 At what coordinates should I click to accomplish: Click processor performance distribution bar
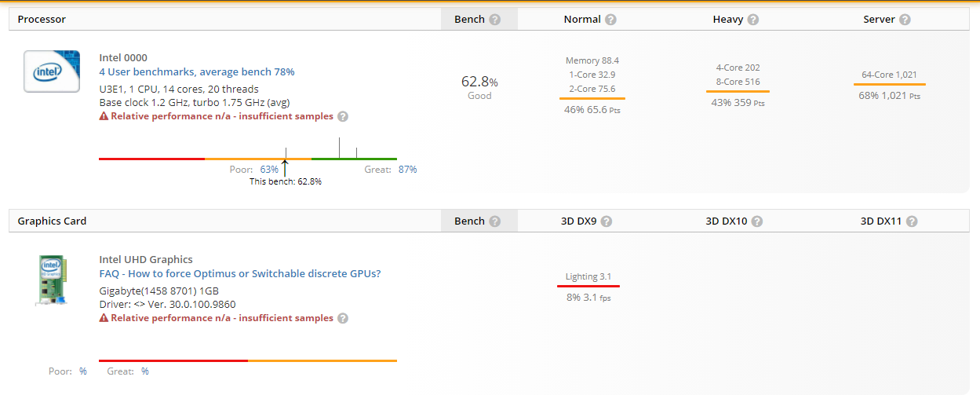pyautogui.click(x=248, y=159)
